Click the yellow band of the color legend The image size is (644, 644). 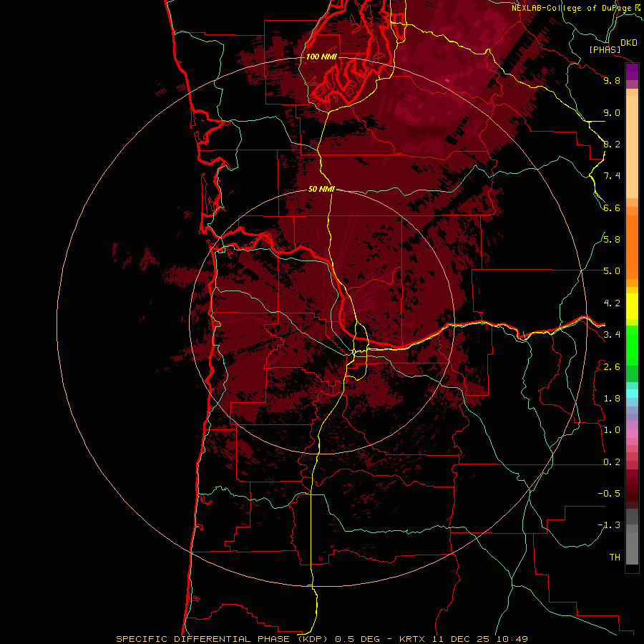pos(632,306)
